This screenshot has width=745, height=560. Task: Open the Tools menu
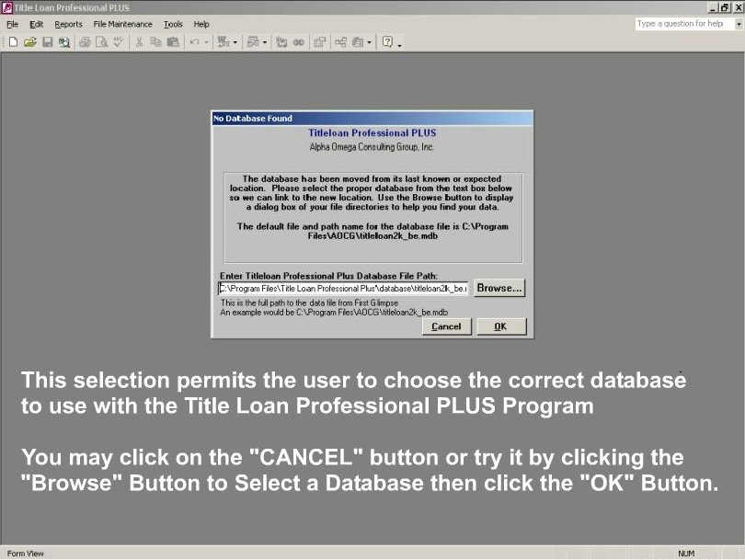pos(173,24)
